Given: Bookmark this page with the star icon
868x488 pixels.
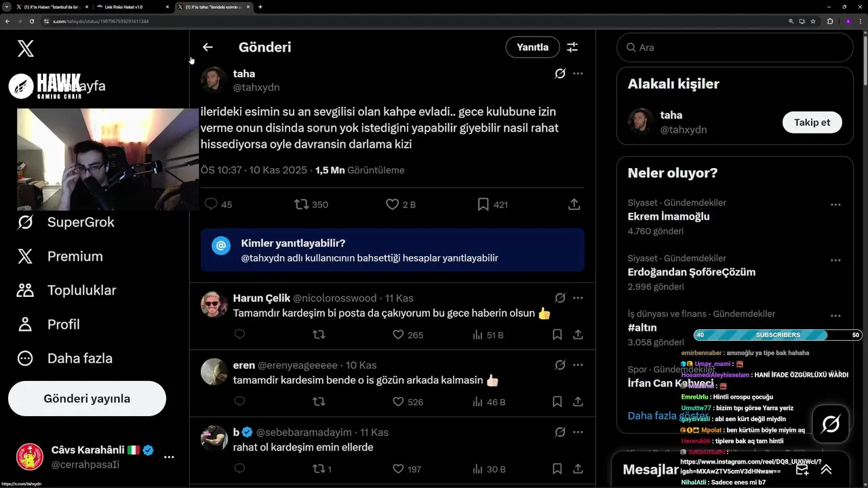Looking at the screenshot, I should (812, 21).
